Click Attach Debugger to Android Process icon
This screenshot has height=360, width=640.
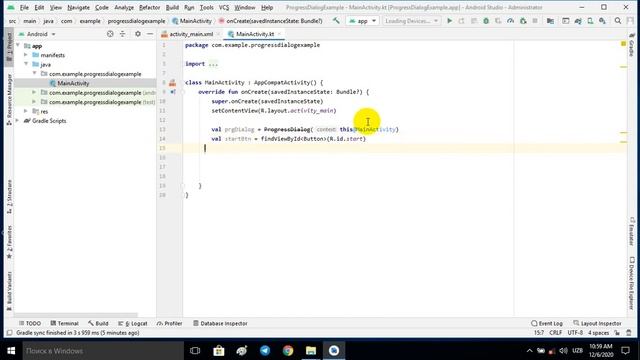pos(523,20)
